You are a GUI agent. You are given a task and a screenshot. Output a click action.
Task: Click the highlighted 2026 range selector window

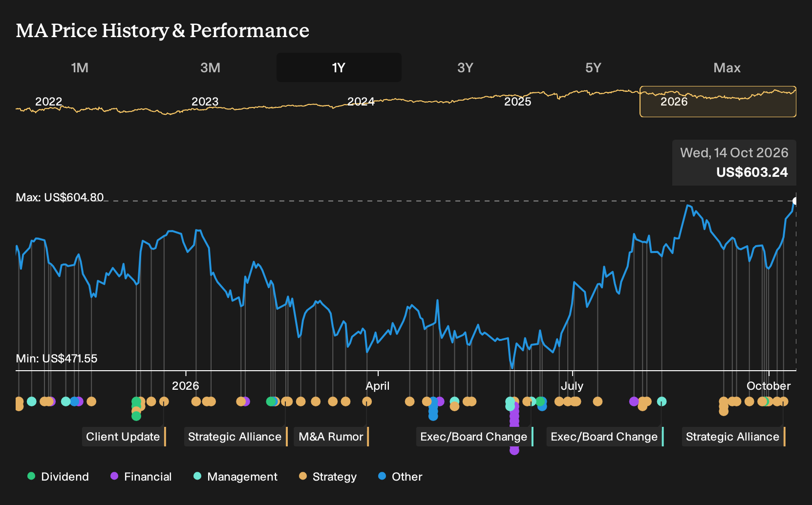pos(718,102)
